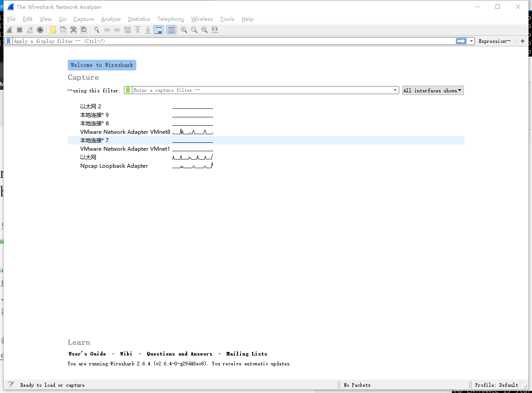Select VMware Network Adapter VMnet8 interface
532x393 pixels.
pyautogui.click(x=266, y=132)
